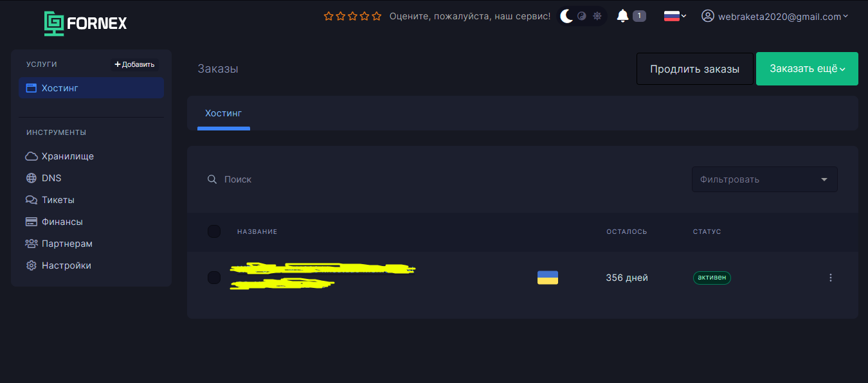Expand the Заказать ещё dropdown button
868x383 pixels.
(x=807, y=69)
